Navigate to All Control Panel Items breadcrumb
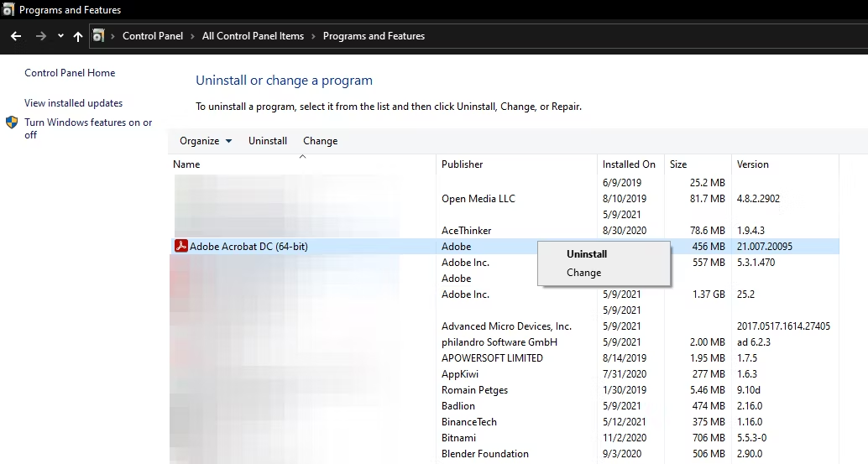The image size is (868, 464). [x=253, y=36]
